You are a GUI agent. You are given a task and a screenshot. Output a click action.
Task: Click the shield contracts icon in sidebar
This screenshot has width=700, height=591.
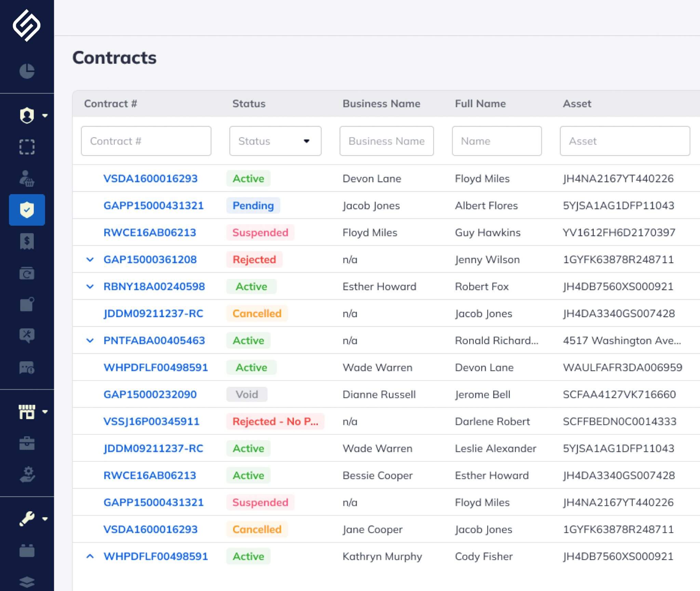[x=27, y=210]
